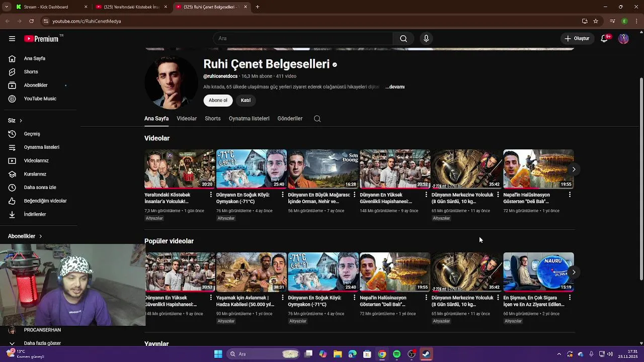Open Popüler videolar section heading link
Image resolution: width=644 pixels, height=362 pixels.
pos(169,241)
